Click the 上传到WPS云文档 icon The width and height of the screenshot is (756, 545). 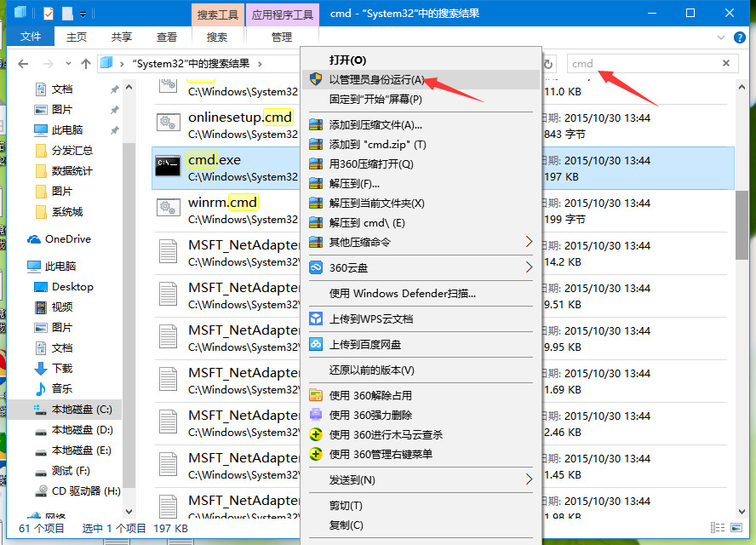(316, 318)
